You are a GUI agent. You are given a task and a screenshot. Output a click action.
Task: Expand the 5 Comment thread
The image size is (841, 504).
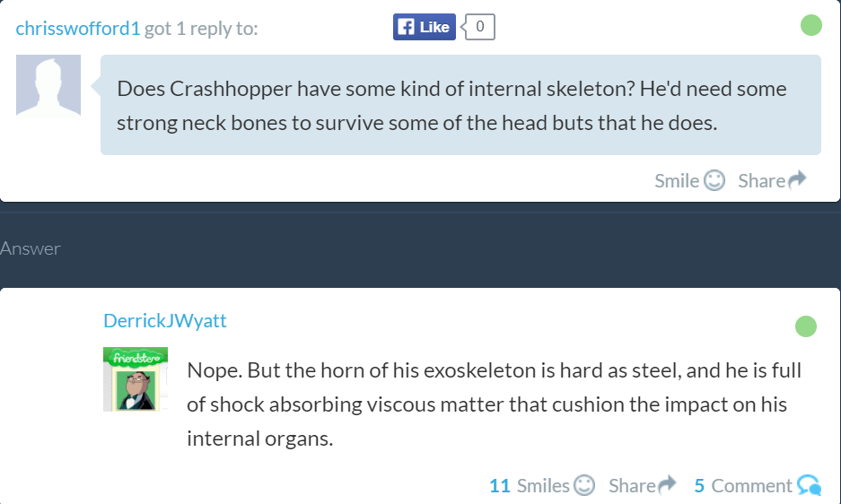(x=743, y=485)
